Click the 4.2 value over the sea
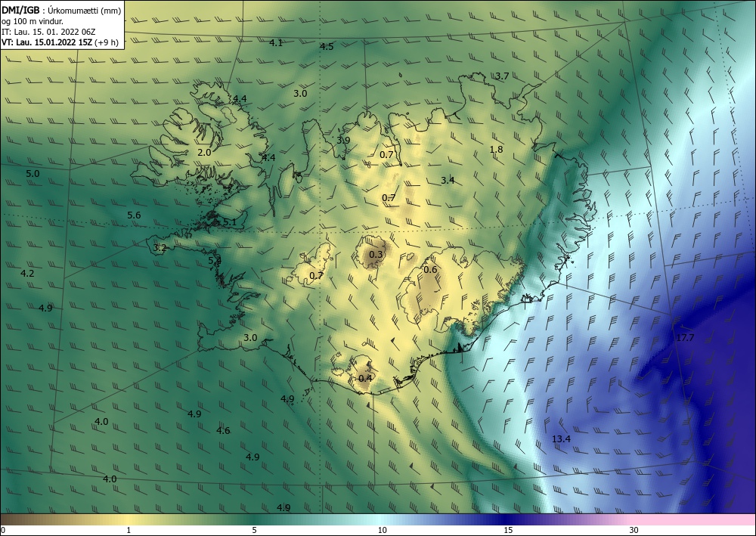 pyautogui.click(x=27, y=274)
